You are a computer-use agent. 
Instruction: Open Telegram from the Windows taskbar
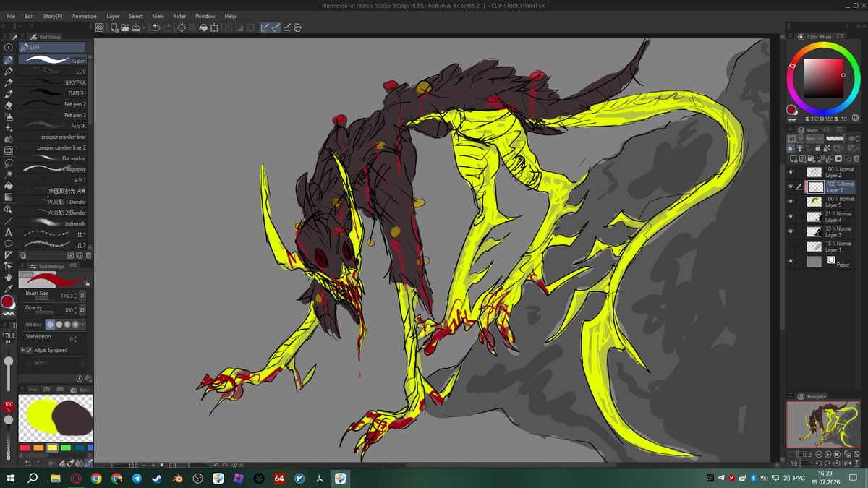(137, 479)
